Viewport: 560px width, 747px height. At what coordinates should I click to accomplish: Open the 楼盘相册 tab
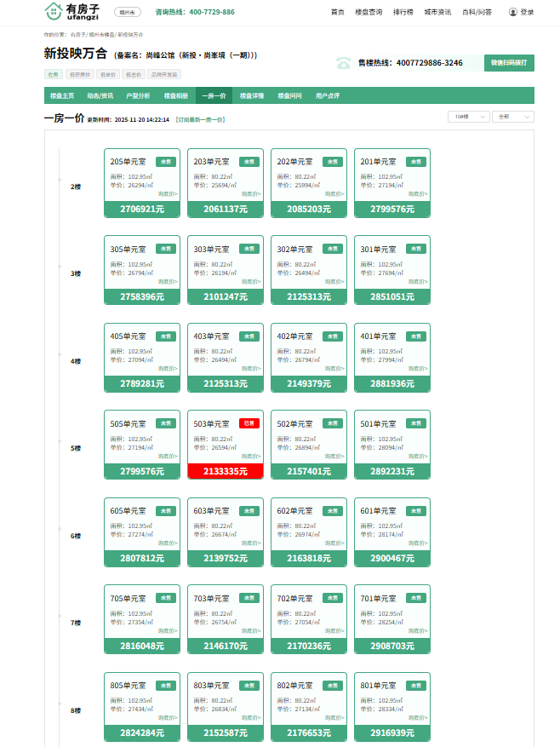point(176,95)
